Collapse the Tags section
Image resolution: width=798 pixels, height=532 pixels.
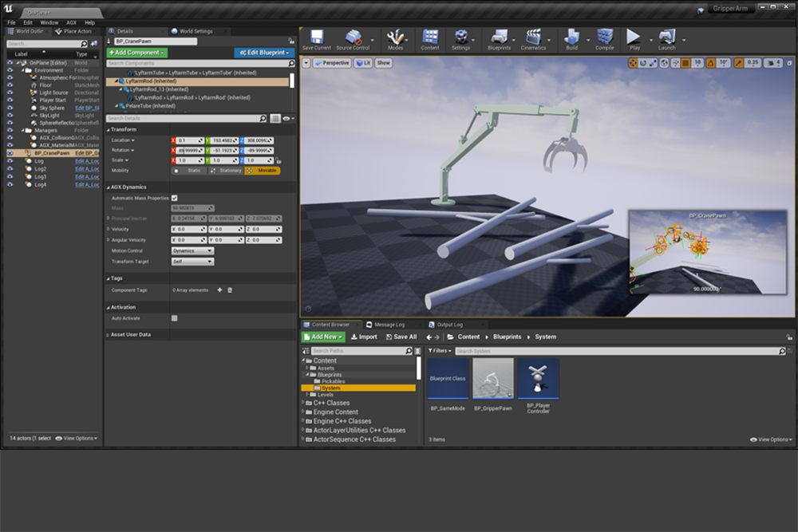tap(109, 278)
